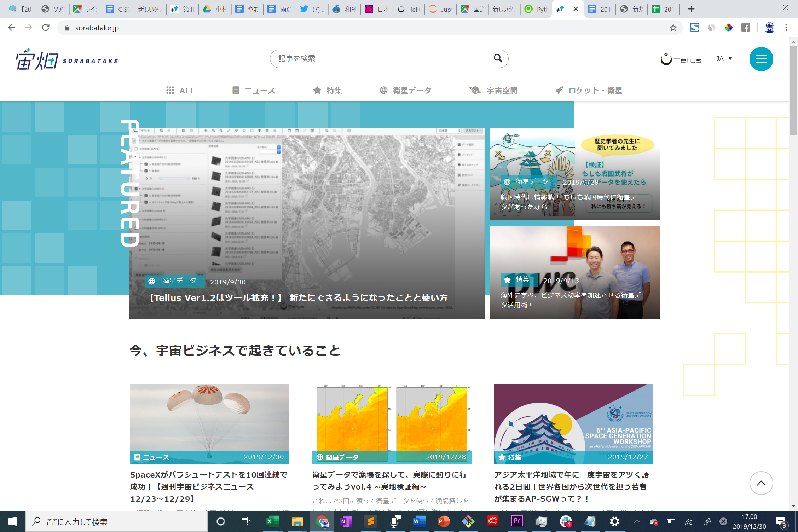Click the Facebook extension icon in the toolbar
Image resolution: width=798 pixels, height=532 pixels.
(x=745, y=28)
